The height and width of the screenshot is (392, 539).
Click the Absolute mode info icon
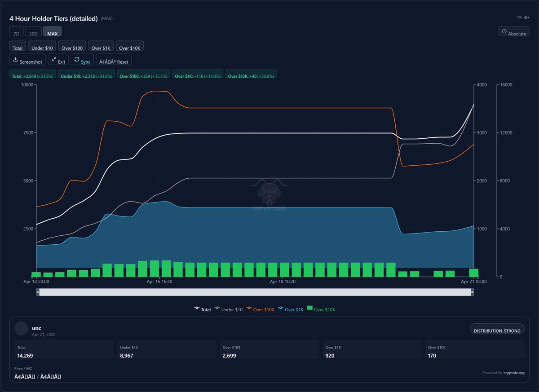click(x=504, y=31)
